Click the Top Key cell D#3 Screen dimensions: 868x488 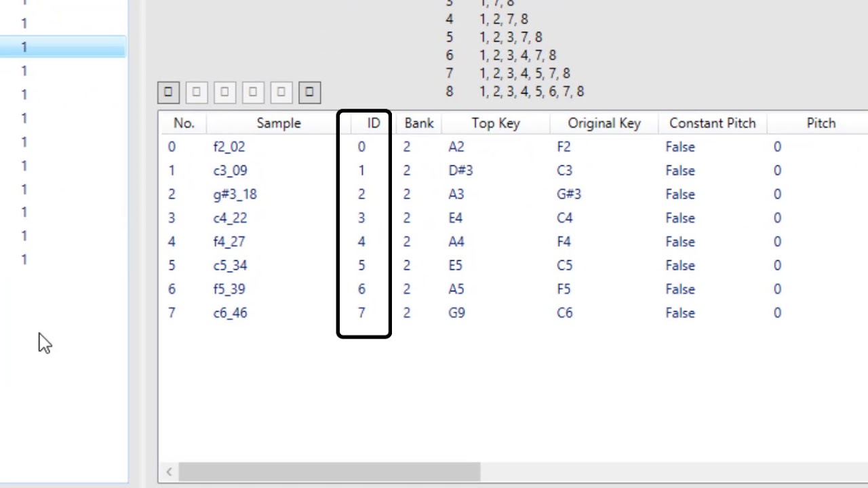460,171
